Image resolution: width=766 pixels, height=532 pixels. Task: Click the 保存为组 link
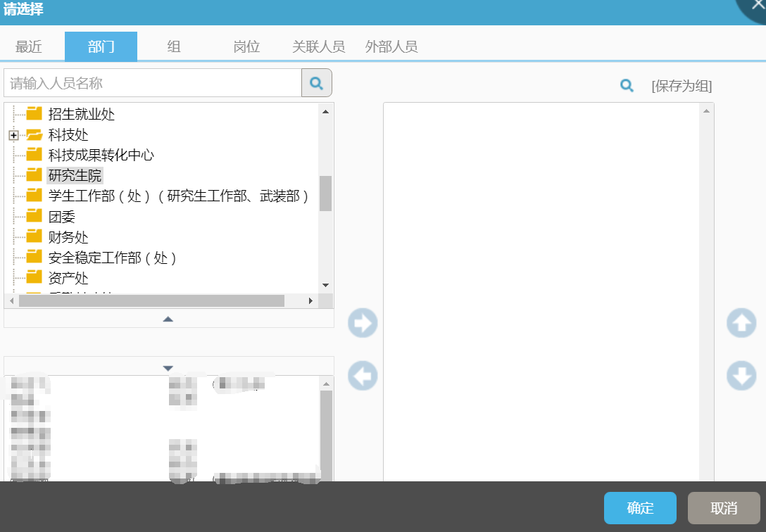(x=682, y=87)
